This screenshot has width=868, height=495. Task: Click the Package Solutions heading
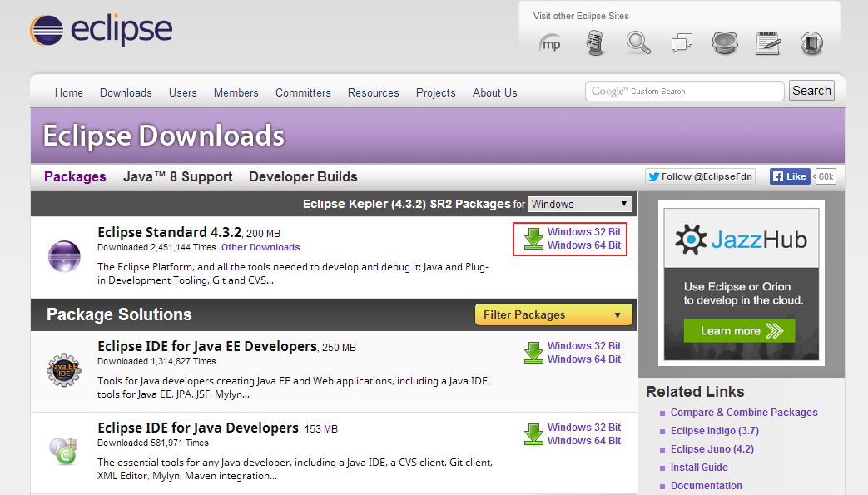pyautogui.click(x=119, y=314)
